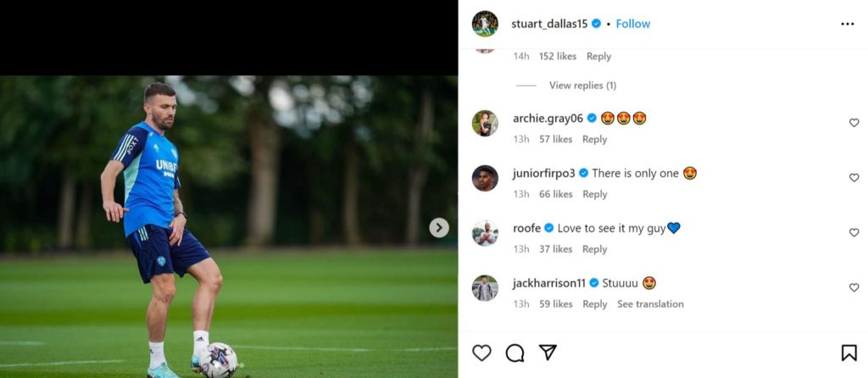Open the stuart_dallas15 username link

click(x=550, y=24)
